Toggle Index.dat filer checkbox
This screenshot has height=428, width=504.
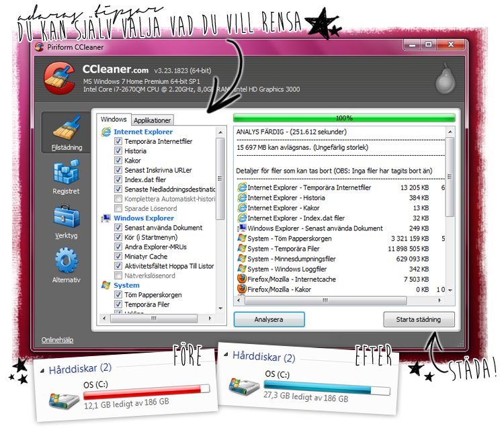(118, 179)
